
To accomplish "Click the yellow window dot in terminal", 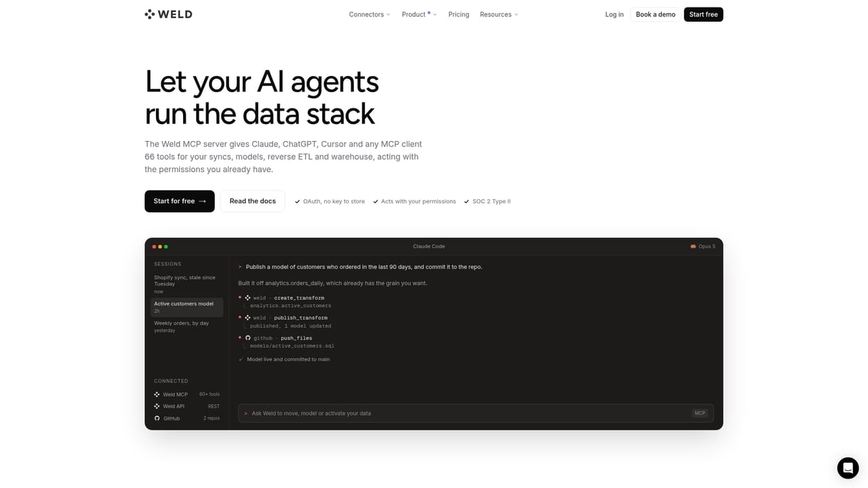I will 160,247.
